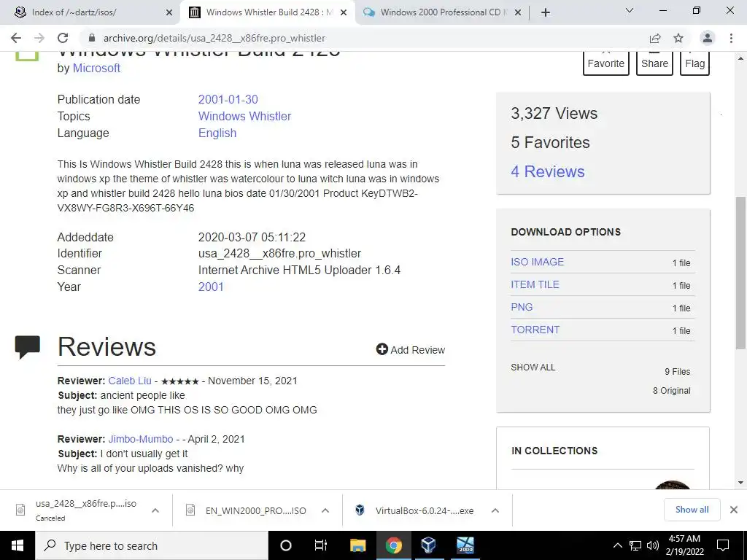
Task: Open Task View on the taskbar
Action: (x=321, y=545)
